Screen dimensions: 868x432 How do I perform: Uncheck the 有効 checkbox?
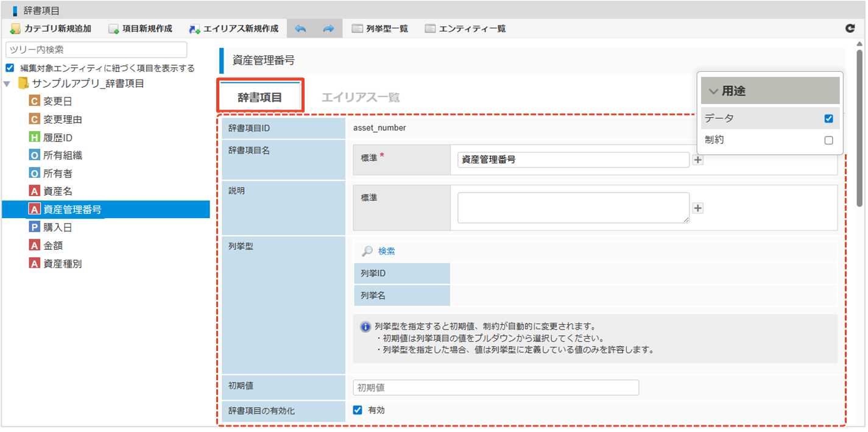click(358, 410)
